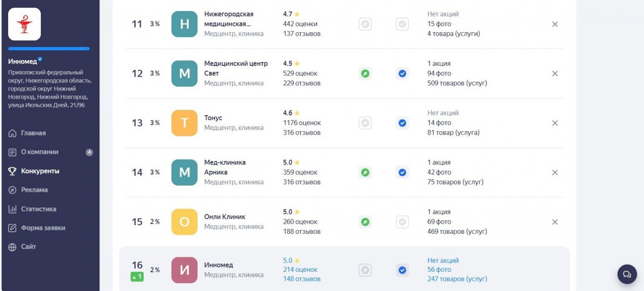The width and height of the screenshot is (644, 291).
Task: Click the green advertising icon for Мед-клиника Арника
Action: (365, 172)
